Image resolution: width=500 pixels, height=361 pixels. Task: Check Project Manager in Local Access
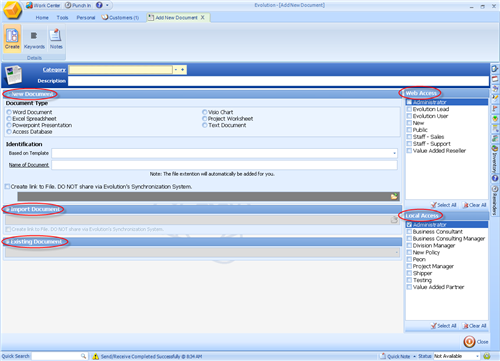click(409, 266)
